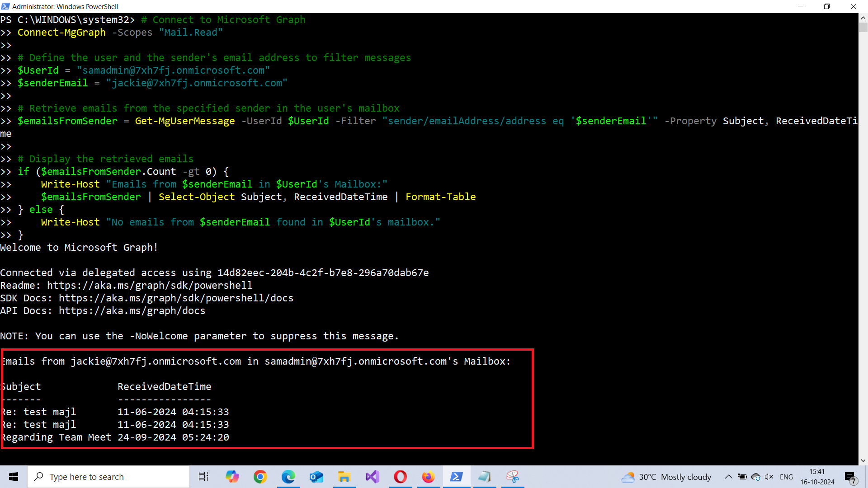Open File Explorer from taskbar
Image resolution: width=868 pixels, height=488 pixels.
(x=344, y=477)
